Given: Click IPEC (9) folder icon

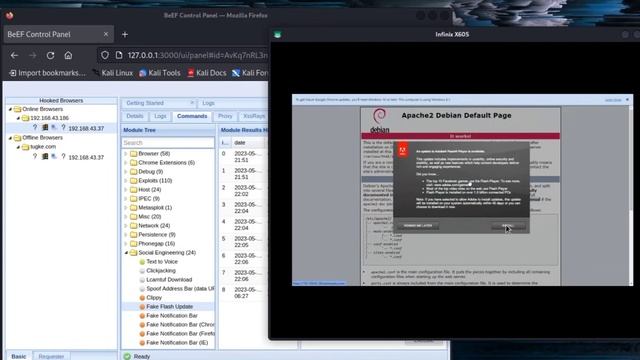Looking at the screenshot, I should click(133, 199).
